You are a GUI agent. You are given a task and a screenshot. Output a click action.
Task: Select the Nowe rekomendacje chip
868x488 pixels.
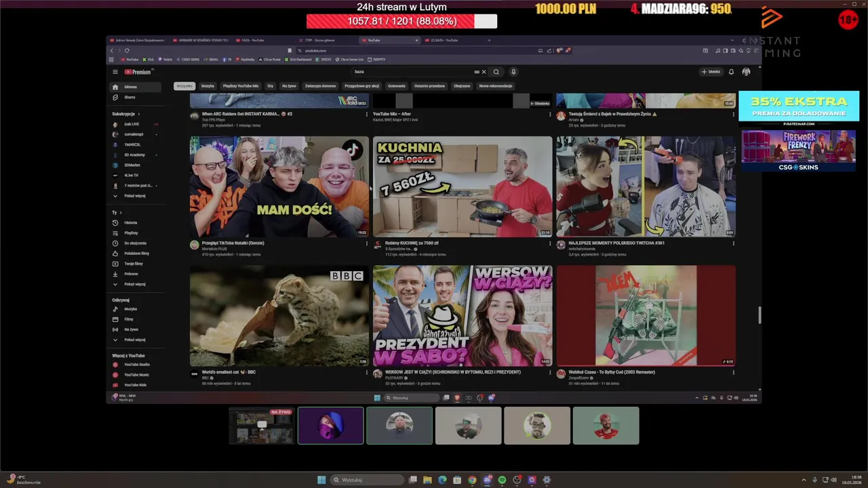click(x=496, y=86)
